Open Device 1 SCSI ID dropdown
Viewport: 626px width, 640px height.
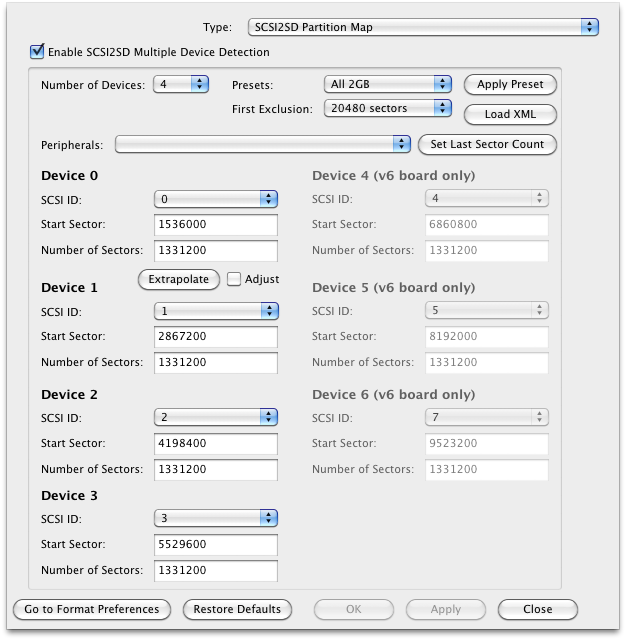point(216,311)
